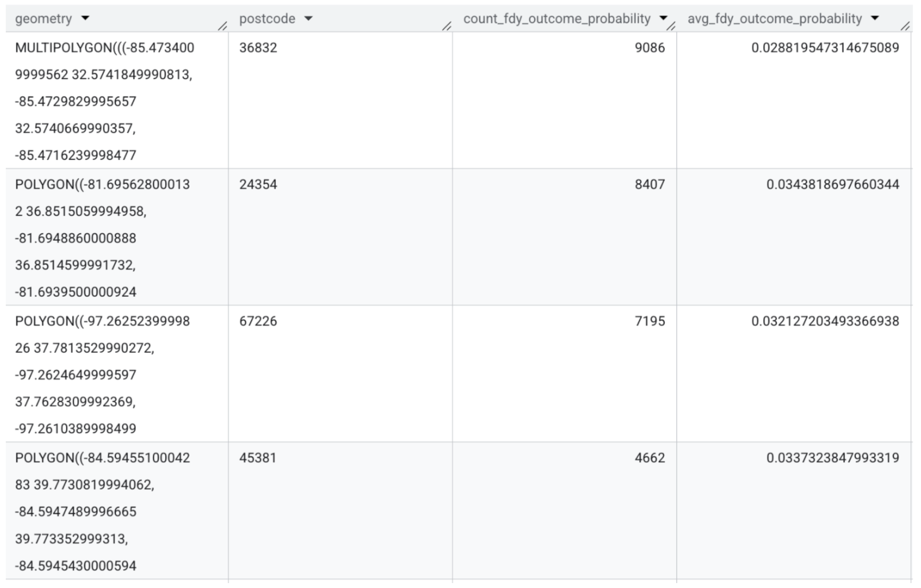Screen dimensions: 921x588
Task: Click the count value 9086
Action: pyautogui.click(x=649, y=48)
